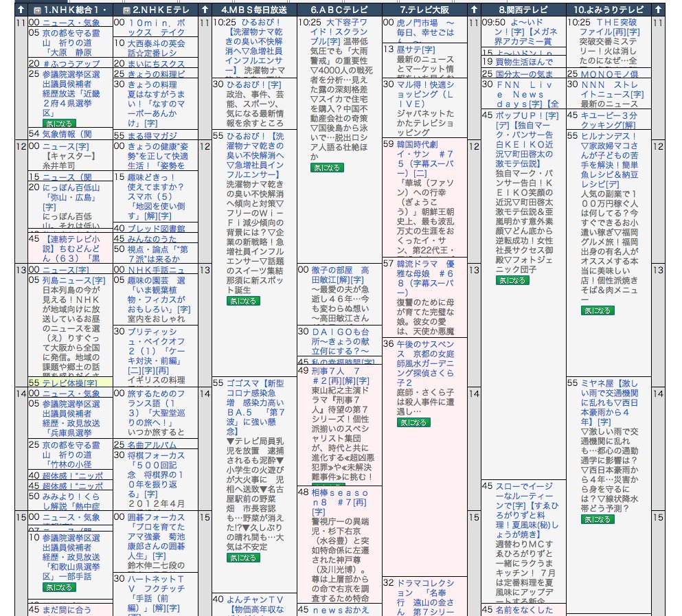682x616 pixels.
Task: Click 気になる under 和歌山県選挙区 program
Action: click(58, 587)
